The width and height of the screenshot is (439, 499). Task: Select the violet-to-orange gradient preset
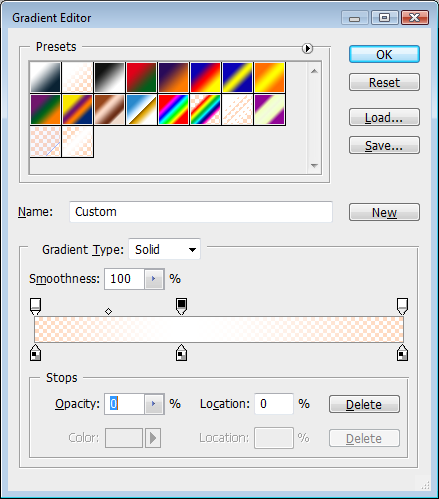click(174, 77)
